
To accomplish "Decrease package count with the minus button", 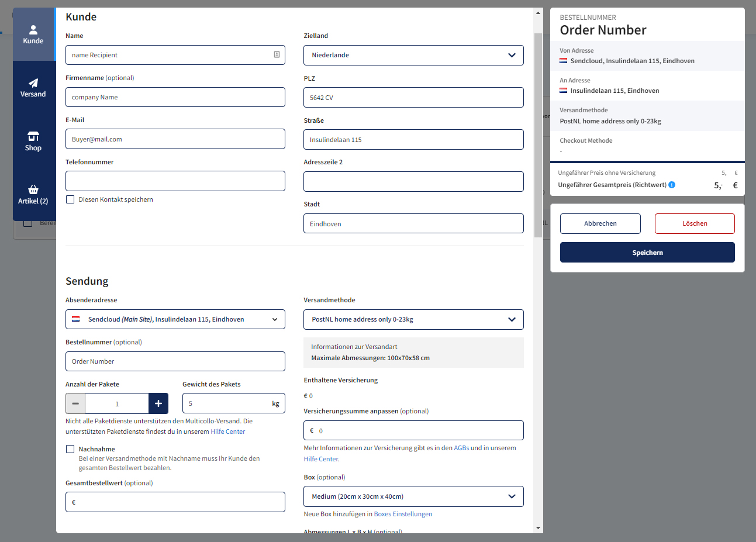I will 75,403.
